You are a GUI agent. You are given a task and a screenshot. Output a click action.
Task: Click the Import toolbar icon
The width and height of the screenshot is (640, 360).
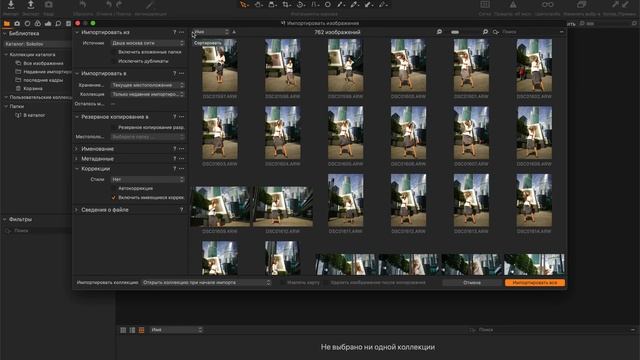pos(11,5)
